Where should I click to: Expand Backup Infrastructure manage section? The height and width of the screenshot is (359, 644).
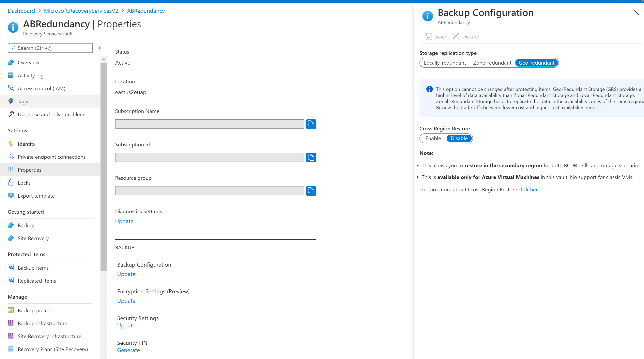(x=43, y=323)
